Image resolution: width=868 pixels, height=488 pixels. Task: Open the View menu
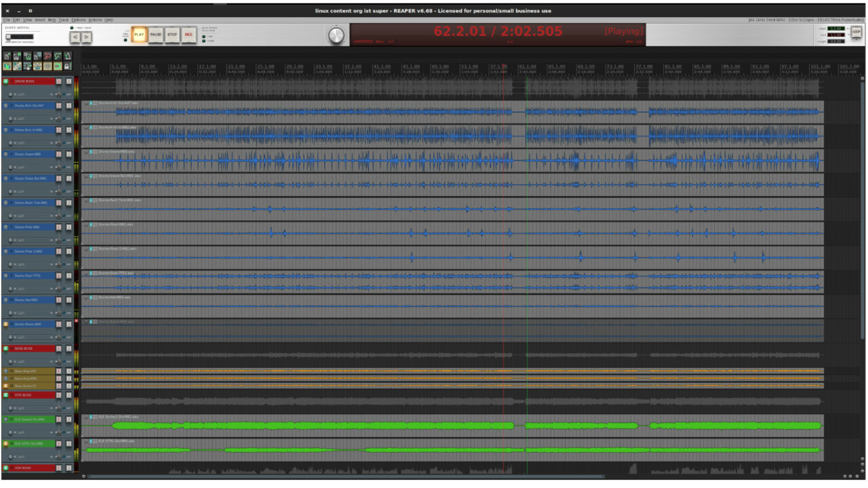pyautogui.click(x=27, y=20)
